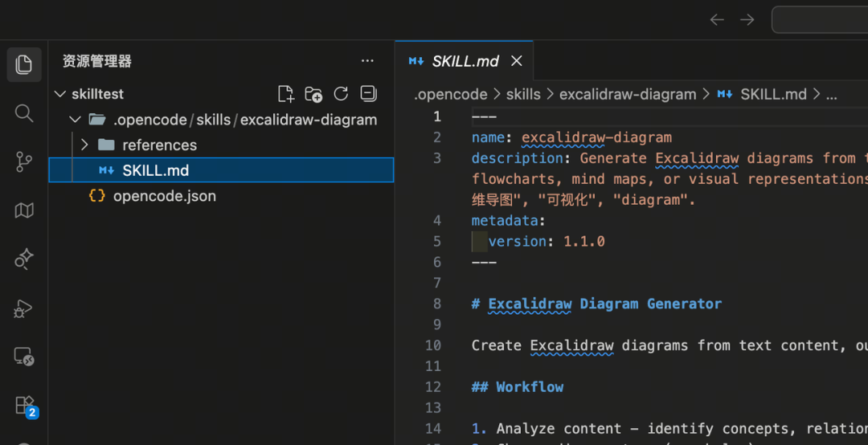Close the SKILL.md tab

517,61
